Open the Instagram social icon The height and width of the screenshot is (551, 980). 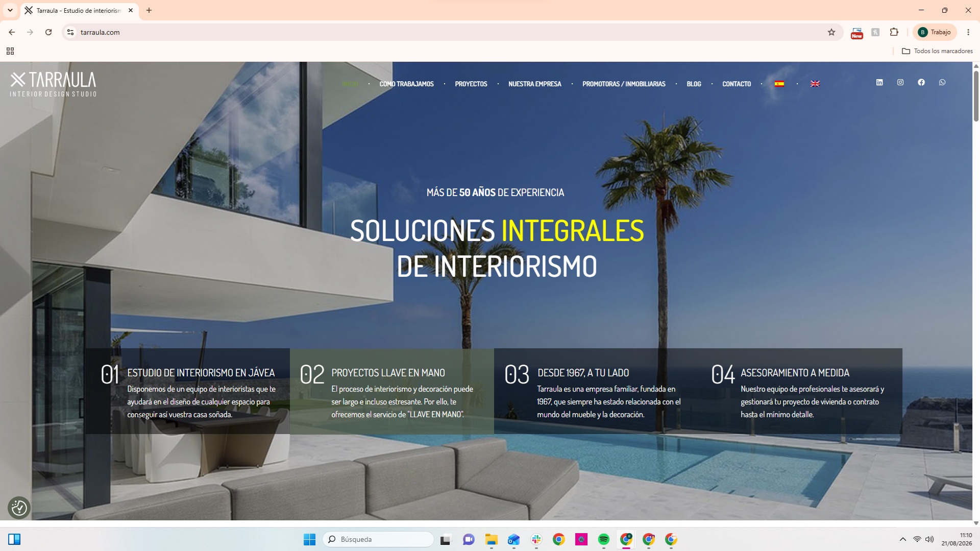pos(900,82)
